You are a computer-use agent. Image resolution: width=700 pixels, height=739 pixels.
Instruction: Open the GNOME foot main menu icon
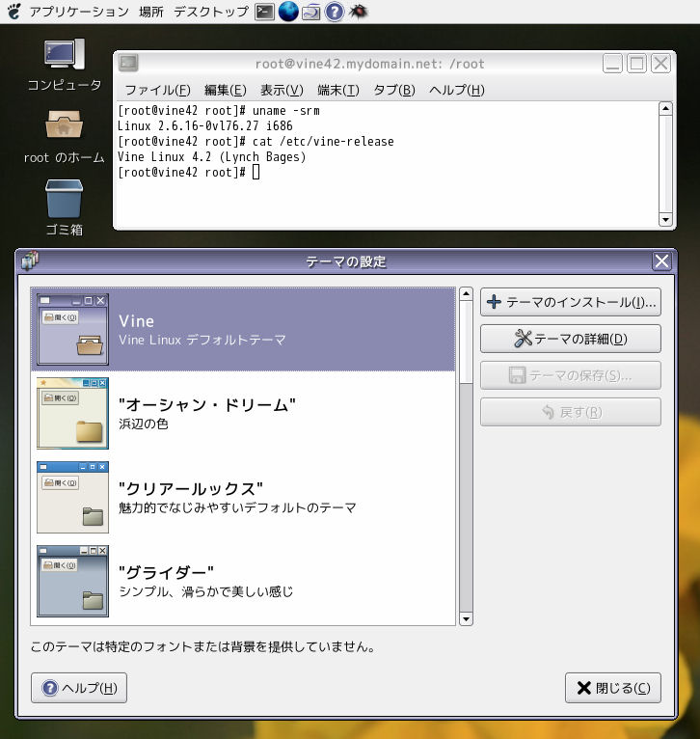(x=14, y=11)
